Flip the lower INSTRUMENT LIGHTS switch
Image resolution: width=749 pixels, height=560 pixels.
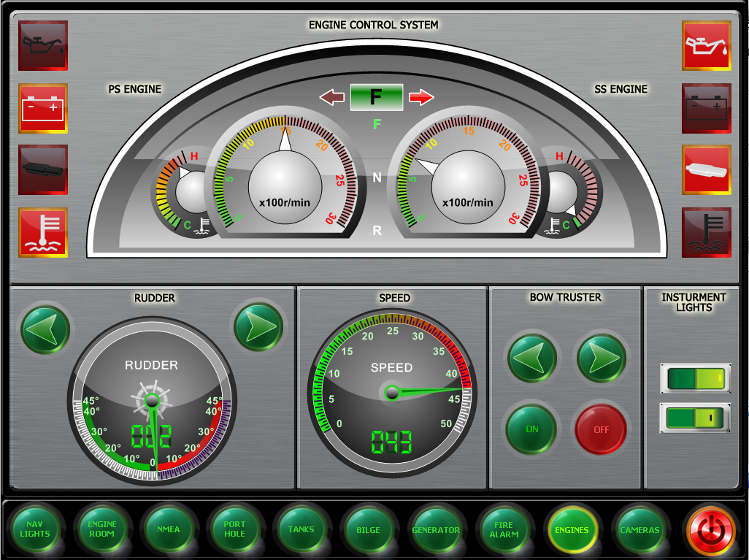695,416
